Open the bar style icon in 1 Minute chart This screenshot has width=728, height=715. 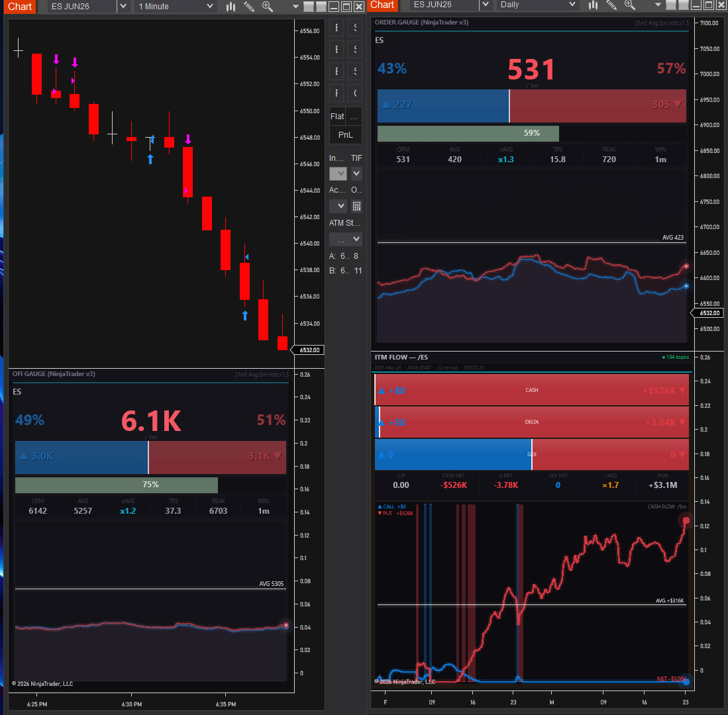(x=231, y=7)
